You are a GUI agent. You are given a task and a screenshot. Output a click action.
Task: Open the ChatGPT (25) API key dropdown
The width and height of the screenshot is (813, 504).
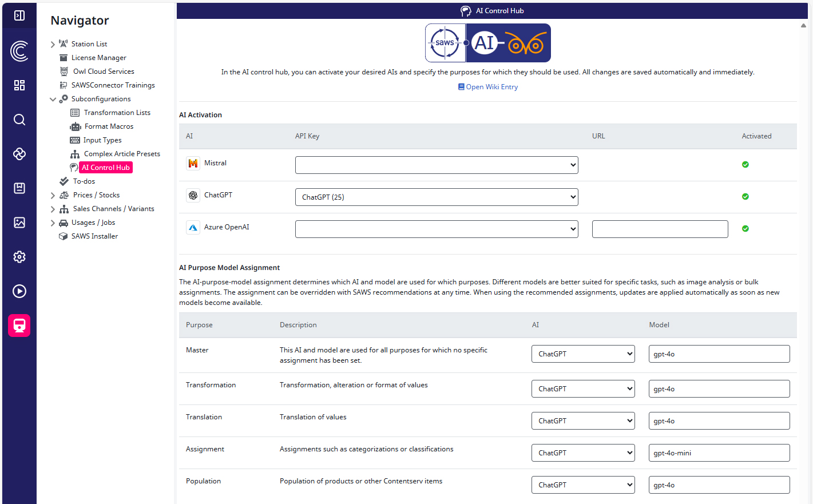(437, 197)
